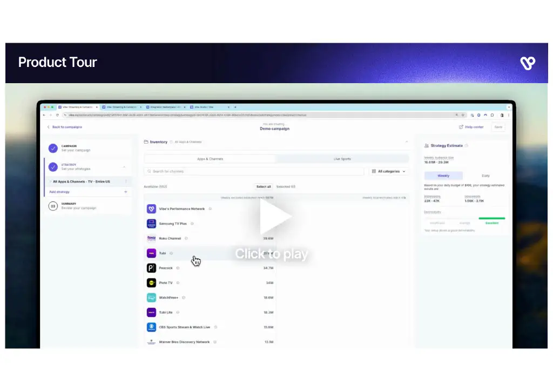Click Vibe's Performance Network logo
The height and width of the screenshot is (392, 553).
point(151,209)
